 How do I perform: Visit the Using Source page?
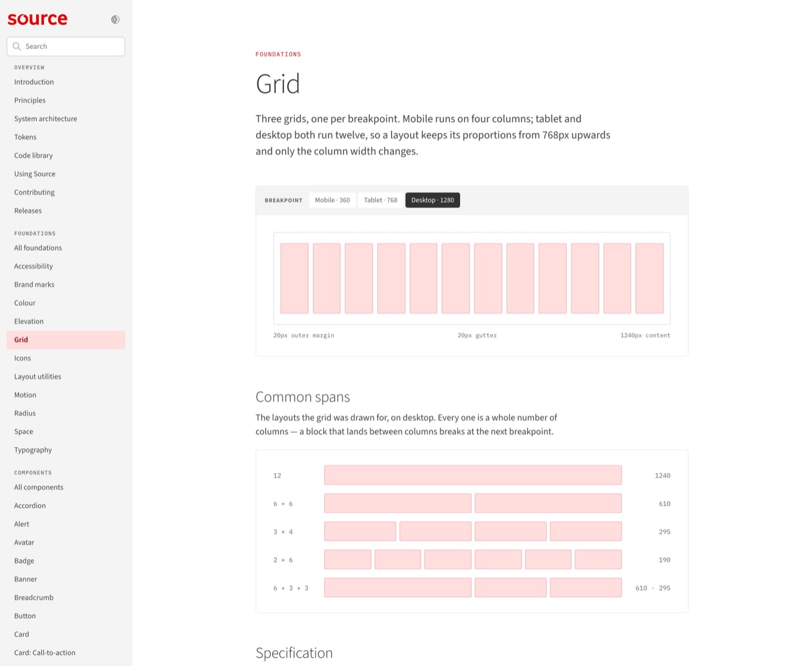point(66,174)
